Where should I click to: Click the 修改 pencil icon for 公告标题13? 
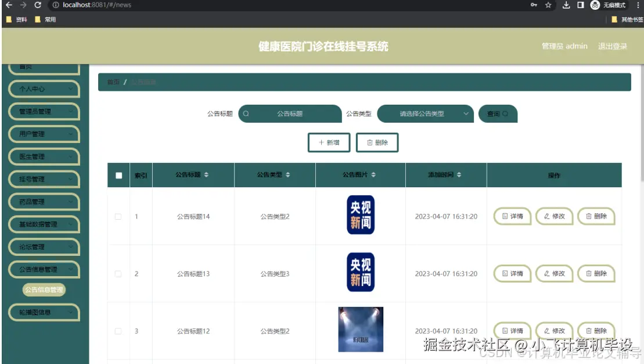pos(546,273)
